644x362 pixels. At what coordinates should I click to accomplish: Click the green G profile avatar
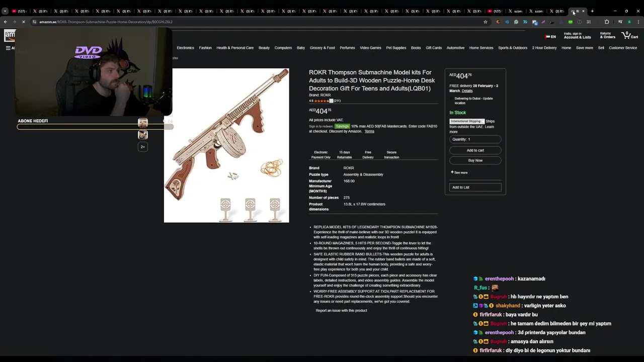629,22
